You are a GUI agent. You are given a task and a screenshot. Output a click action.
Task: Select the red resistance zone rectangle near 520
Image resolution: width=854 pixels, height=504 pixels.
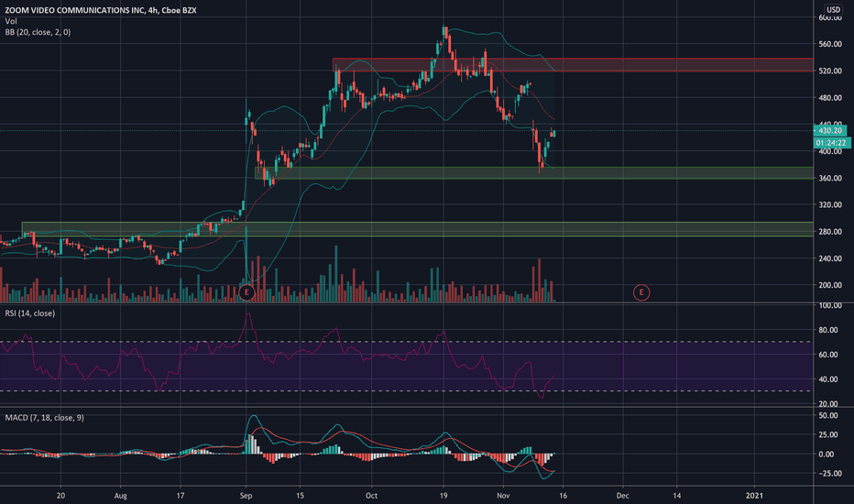click(x=573, y=65)
